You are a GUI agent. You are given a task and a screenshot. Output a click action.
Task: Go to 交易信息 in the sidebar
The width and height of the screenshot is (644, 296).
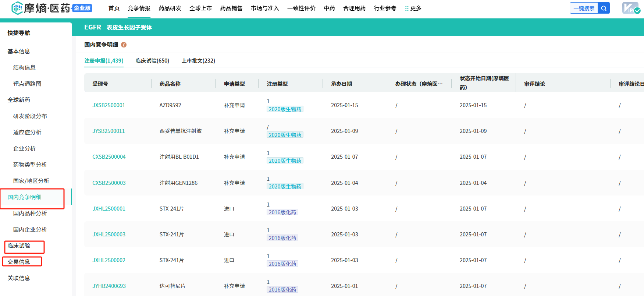coord(19,262)
